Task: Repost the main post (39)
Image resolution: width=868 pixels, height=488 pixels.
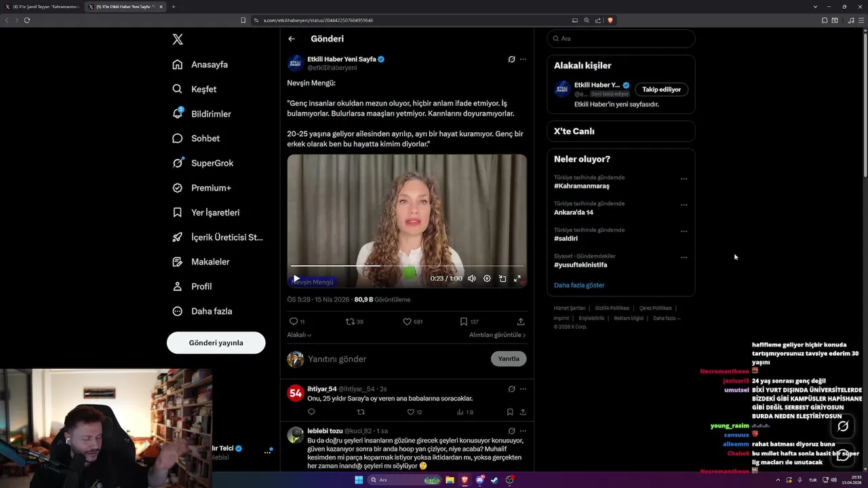Action: (x=355, y=321)
